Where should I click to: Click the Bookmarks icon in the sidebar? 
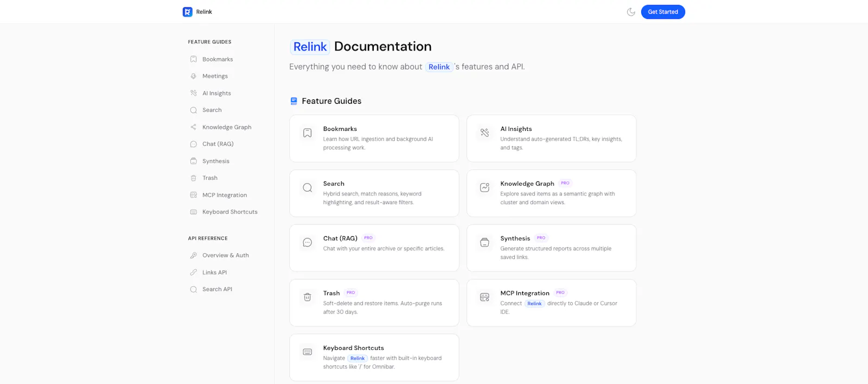pyautogui.click(x=194, y=59)
